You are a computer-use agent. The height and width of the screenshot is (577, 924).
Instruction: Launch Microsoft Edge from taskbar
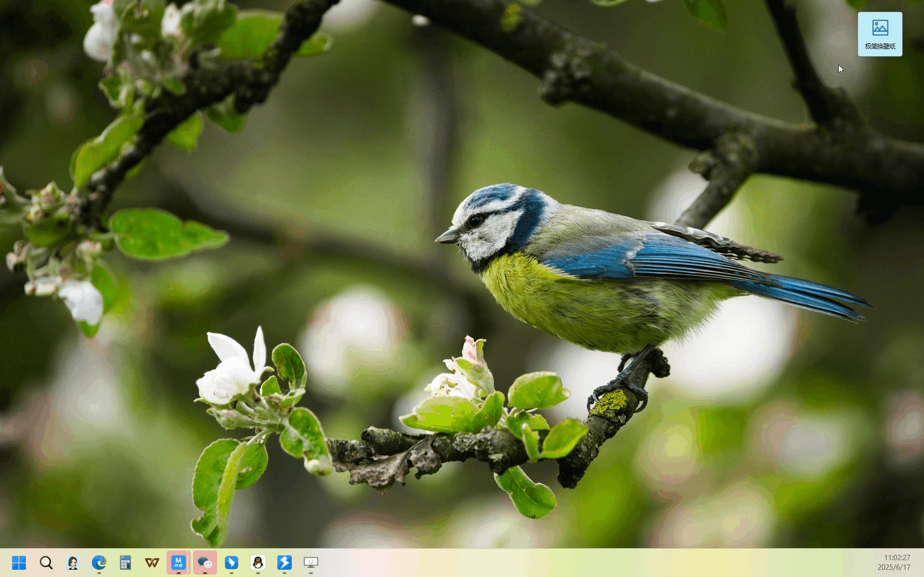99,562
